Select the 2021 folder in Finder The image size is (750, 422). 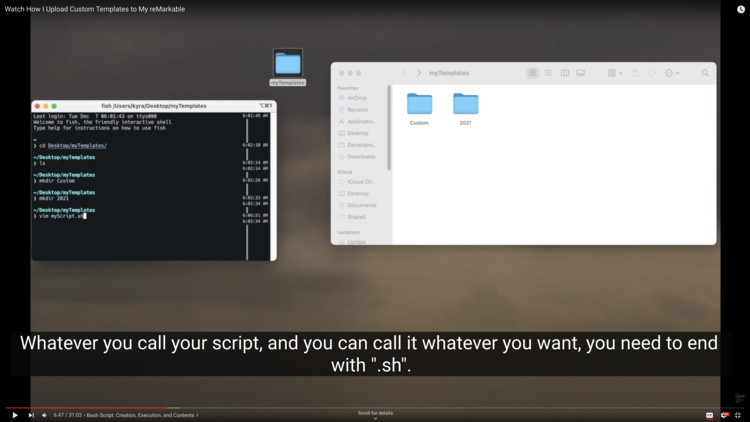(x=465, y=109)
